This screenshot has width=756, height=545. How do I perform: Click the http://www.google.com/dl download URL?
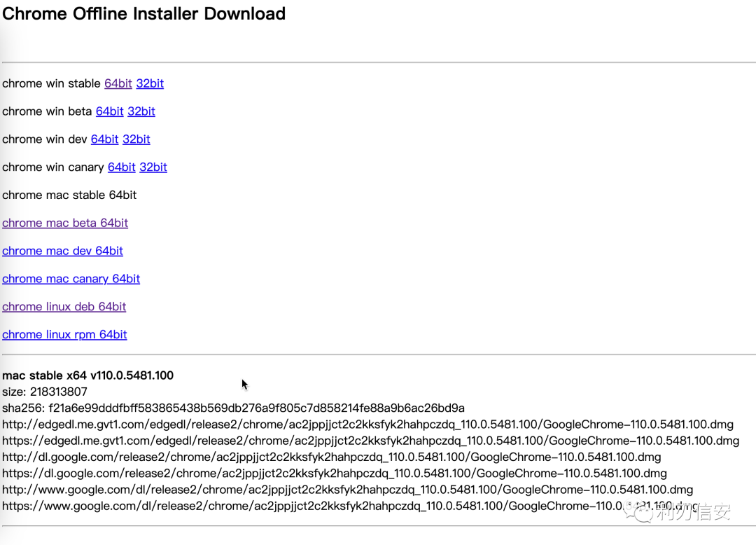coord(348,490)
